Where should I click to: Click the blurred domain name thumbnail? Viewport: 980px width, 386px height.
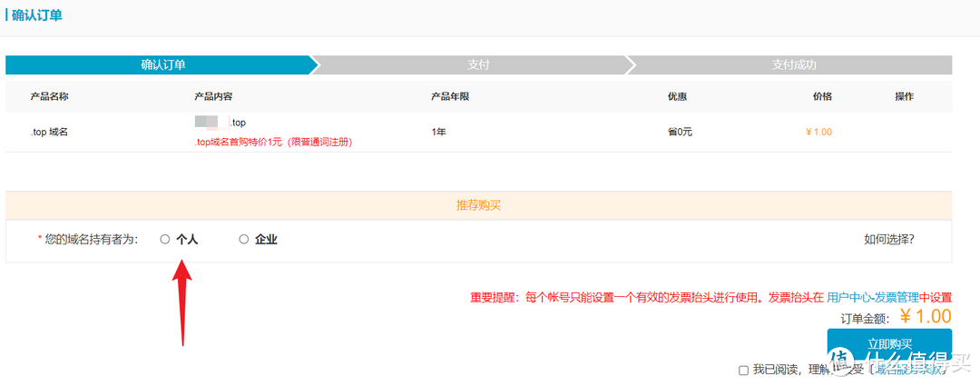pos(206,122)
